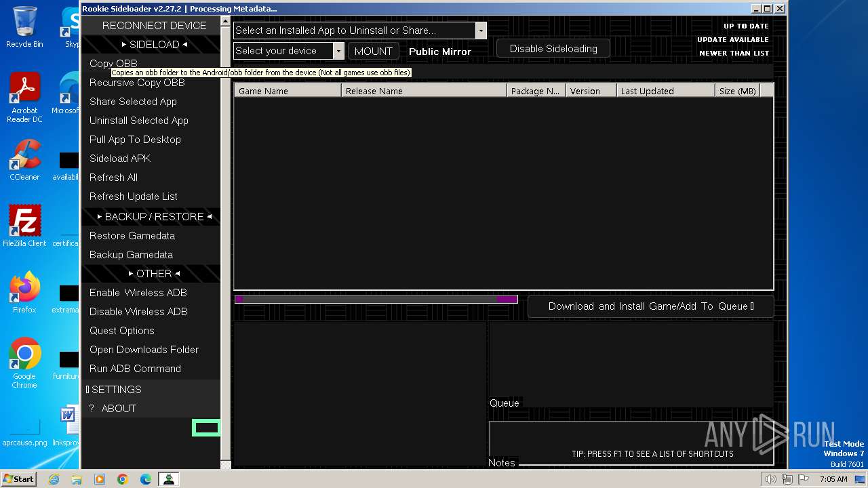Screen dimensions: 868x488
Task: Click Internet Explorer icon in taskbar
Action: click(54, 479)
